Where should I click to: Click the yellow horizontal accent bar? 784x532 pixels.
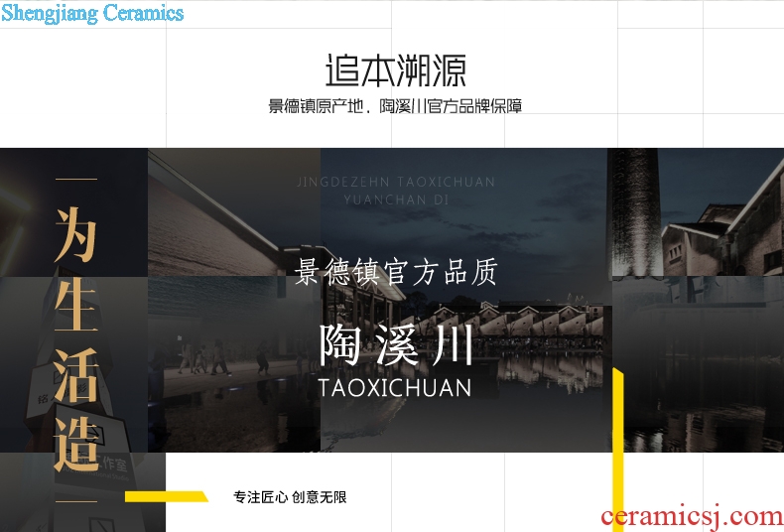click(167, 496)
